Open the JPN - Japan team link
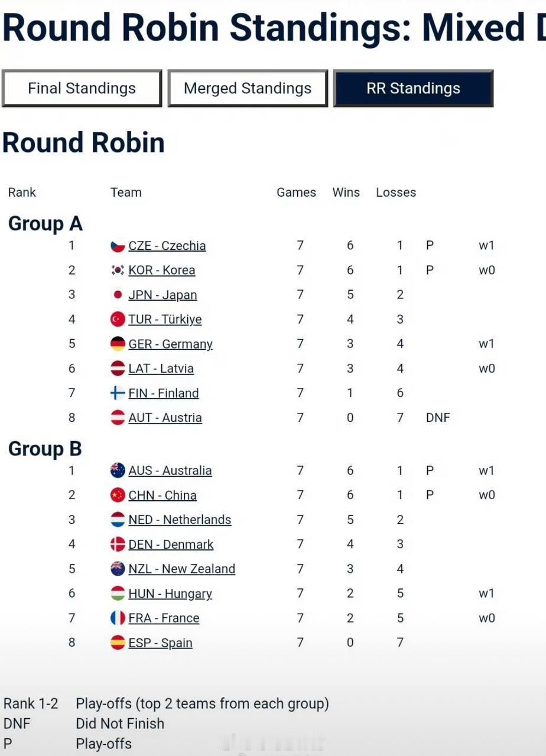This screenshot has width=546, height=756. 162,295
